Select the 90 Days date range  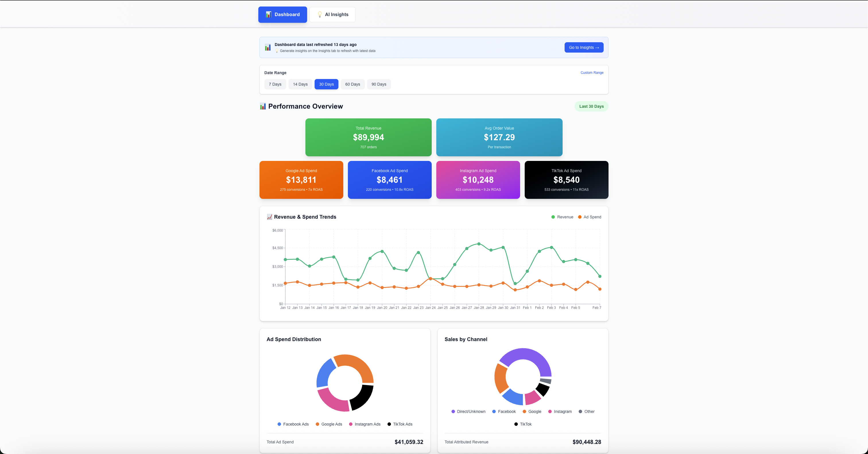tap(379, 84)
